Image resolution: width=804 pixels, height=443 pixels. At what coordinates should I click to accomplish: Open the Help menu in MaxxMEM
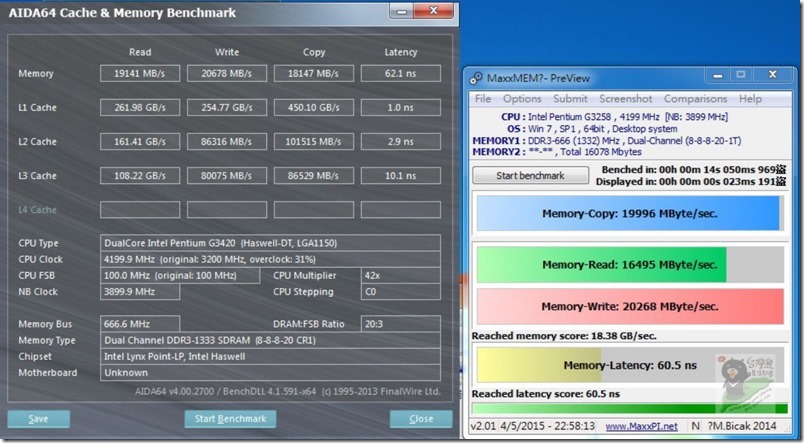pos(750,98)
